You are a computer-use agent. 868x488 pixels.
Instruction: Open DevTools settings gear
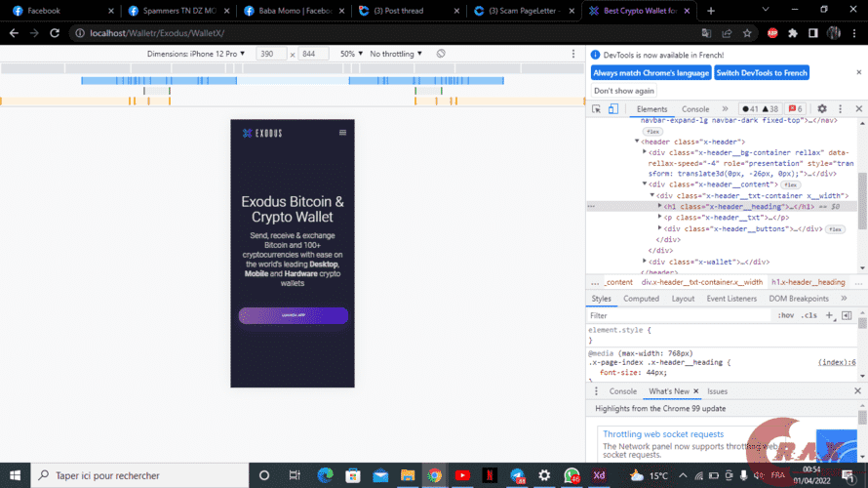click(822, 109)
